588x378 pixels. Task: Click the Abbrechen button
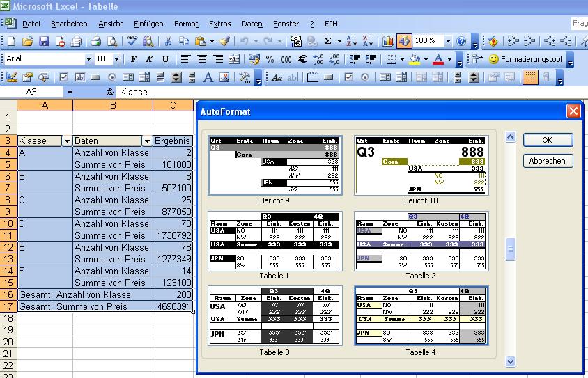click(x=548, y=161)
